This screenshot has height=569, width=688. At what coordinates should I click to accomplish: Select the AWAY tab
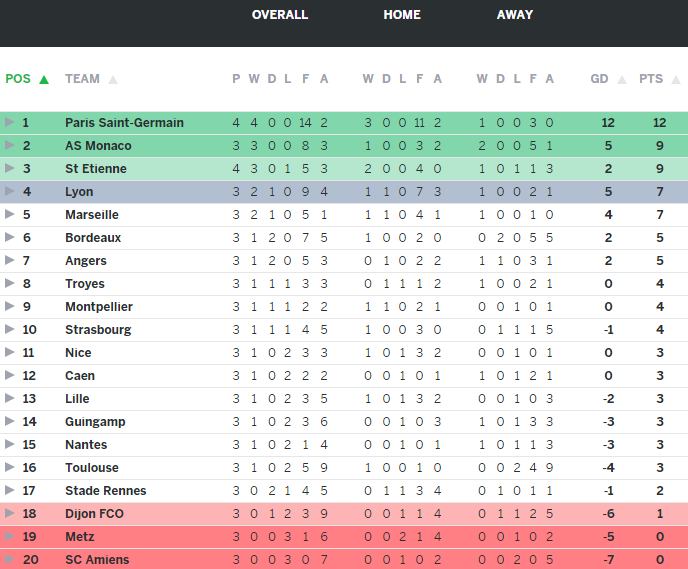[x=515, y=15]
